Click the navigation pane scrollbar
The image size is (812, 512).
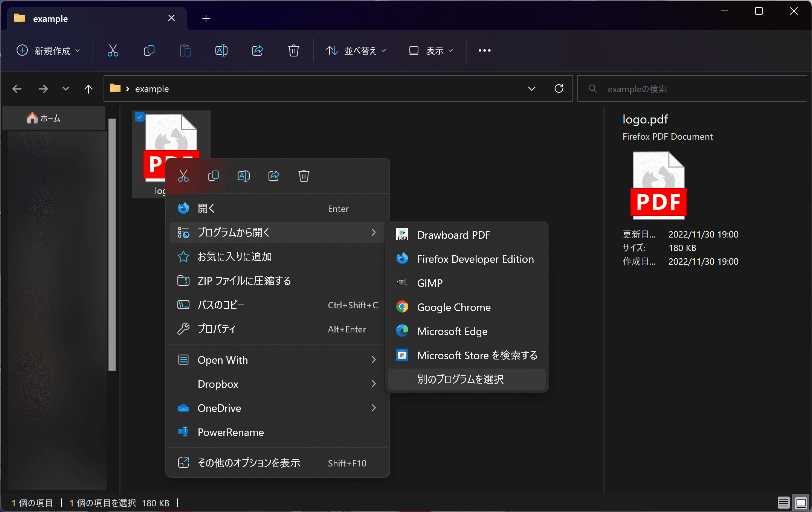pyautogui.click(x=112, y=245)
